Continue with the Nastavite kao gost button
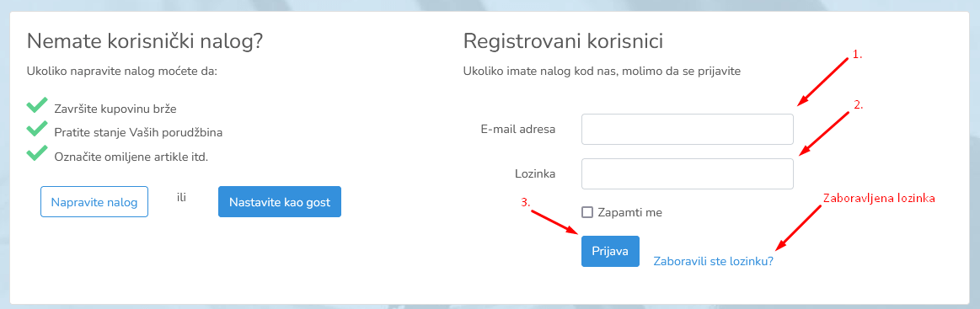The width and height of the screenshot is (980, 309). pos(280,201)
